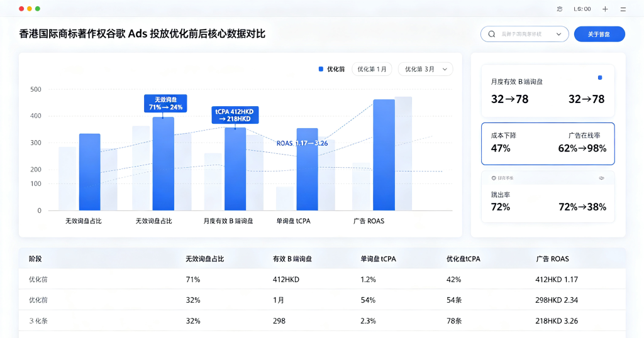
Task: Click the dashboard title 香港国际商标著作权谷歌 Ads
Action: pyautogui.click(x=142, y=34)
